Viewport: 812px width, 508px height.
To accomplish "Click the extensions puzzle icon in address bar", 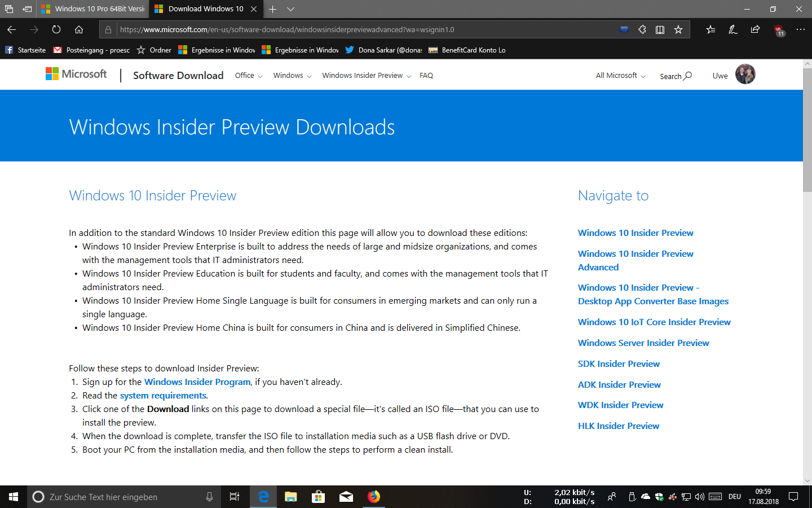I will coord(642,29).
